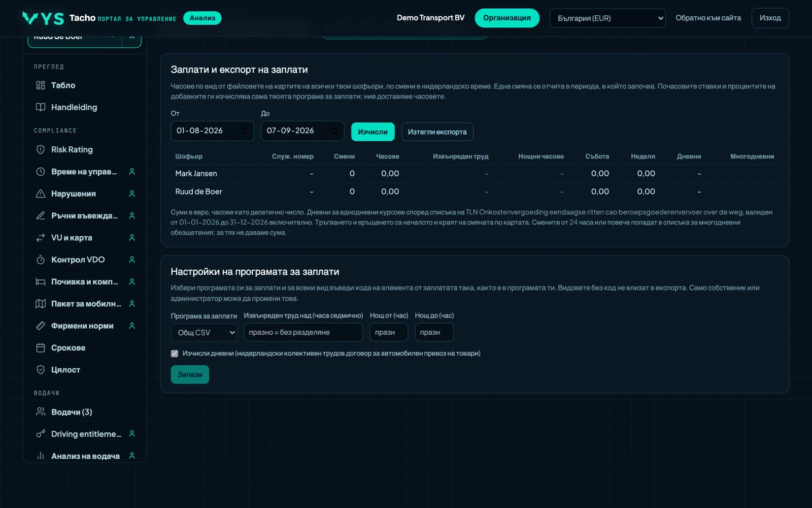Click the calendar icon for Срокове
Image resolution: width=812 pixels, height=508 pixels.
click(41, 348)
